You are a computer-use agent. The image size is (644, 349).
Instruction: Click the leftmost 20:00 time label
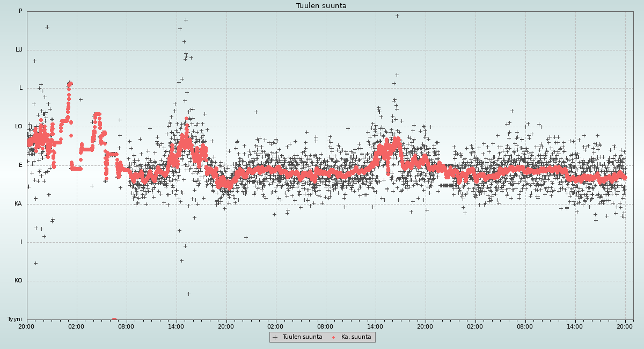pyautogui.click(x=27, y=326)
